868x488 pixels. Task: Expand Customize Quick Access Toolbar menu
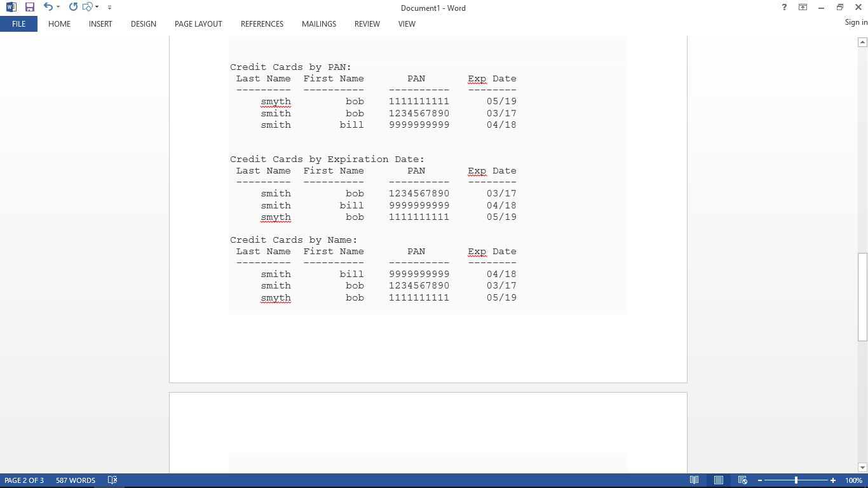tap(109, 8)
